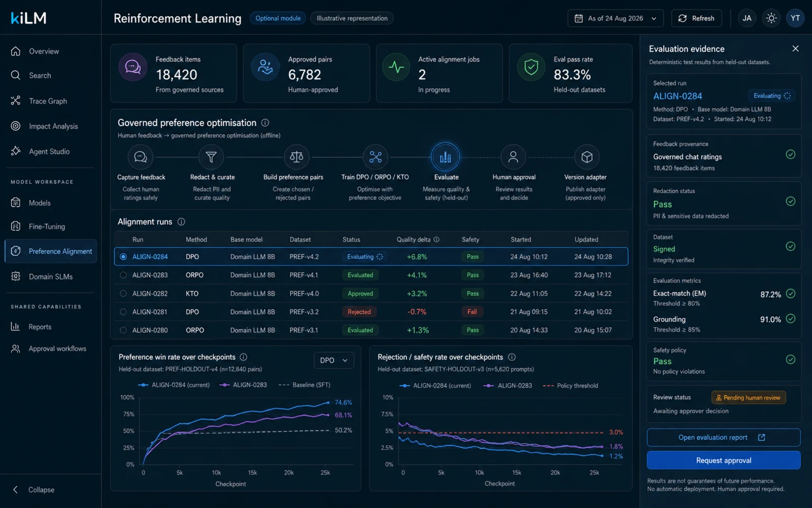The width and height of the screenshot is (812, 508).
Task: Click info icon for Rejection / safety rate chart
Action: point(512,357)
